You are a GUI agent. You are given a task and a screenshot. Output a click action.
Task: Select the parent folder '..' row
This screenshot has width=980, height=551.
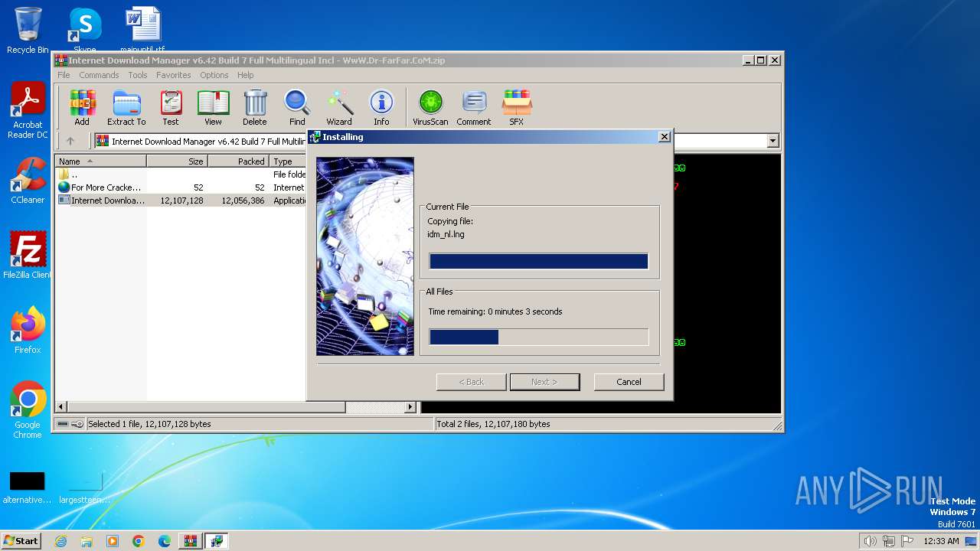click(181, 174)
